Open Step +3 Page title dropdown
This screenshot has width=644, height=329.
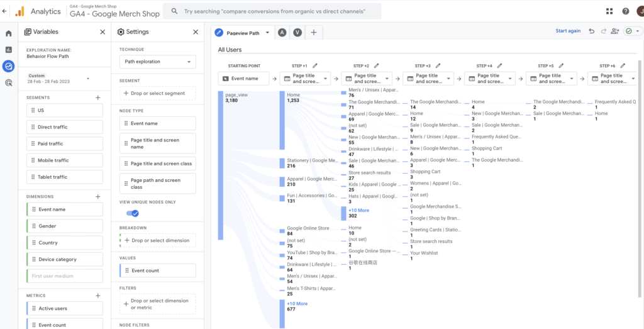[428, 79]
